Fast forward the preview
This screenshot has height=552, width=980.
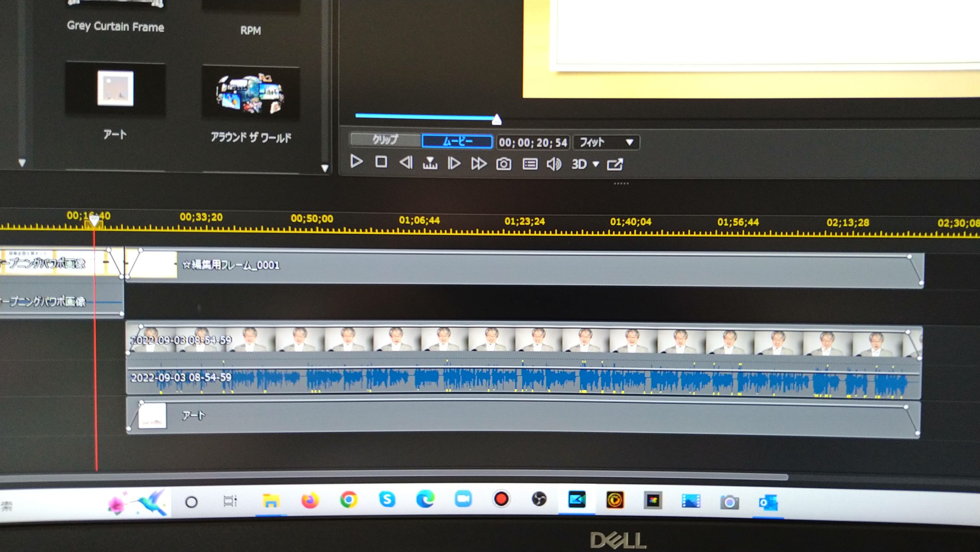click(x=479, y=164)
